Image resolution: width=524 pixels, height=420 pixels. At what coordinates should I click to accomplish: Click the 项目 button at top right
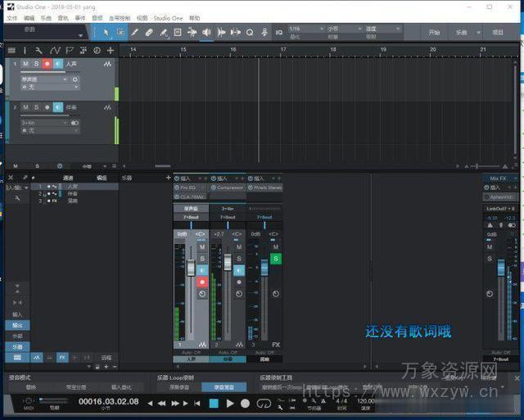498,33
